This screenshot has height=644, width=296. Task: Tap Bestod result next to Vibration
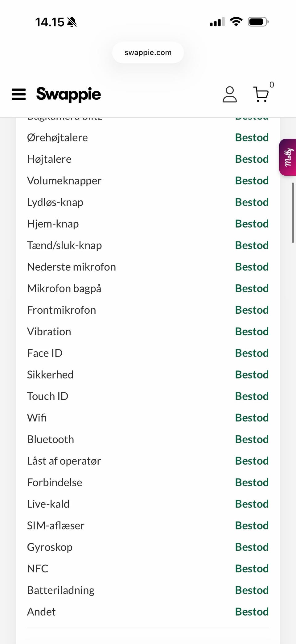pyautogui.click(x=252, y=332)
